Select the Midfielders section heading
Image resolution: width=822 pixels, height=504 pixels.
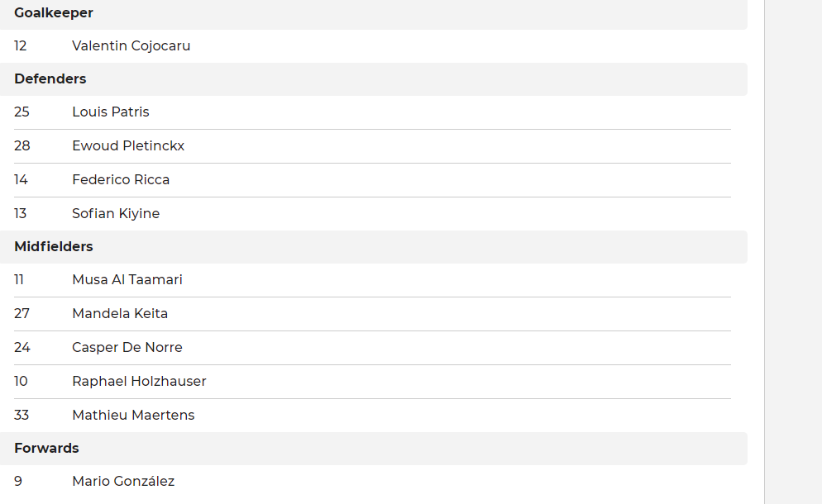(x=54, y=247)
